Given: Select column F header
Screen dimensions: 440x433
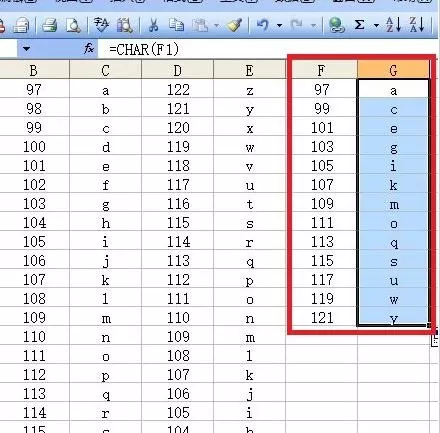Looking at the screenshot, I should (322, 70).
